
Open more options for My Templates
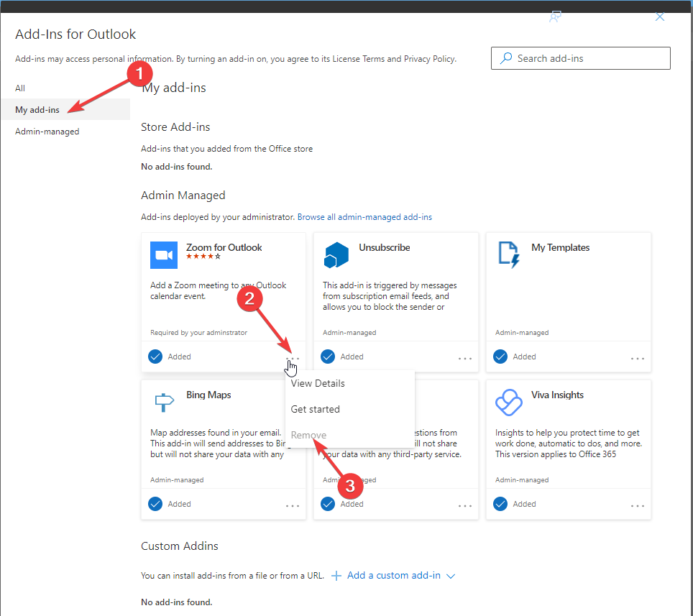pos(638,359)
